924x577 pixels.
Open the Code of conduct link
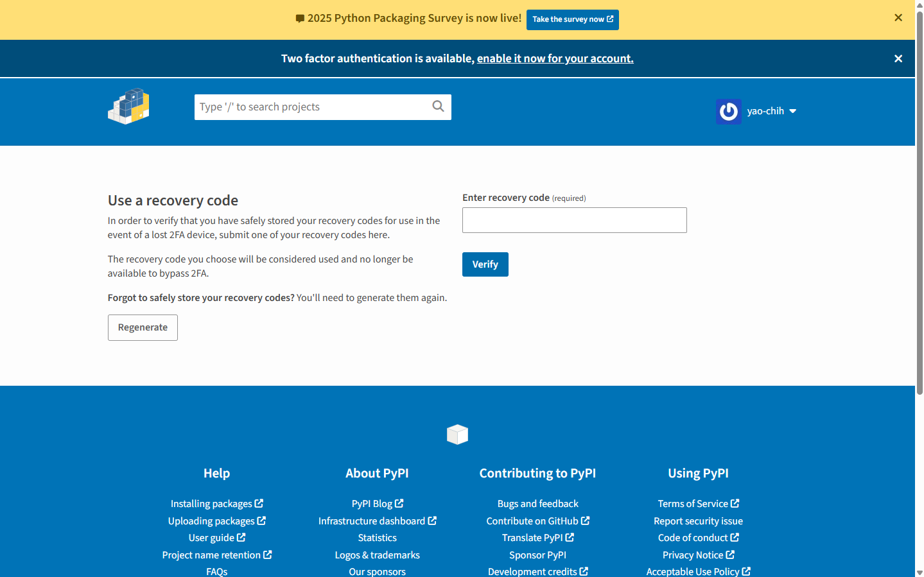699,538
